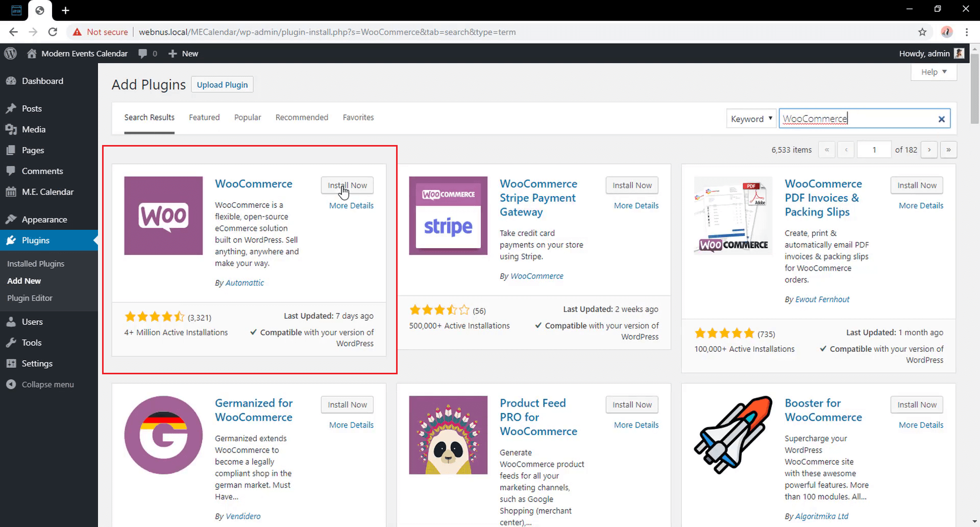Switch to Featured tab
Screen dimensions: 980x527
[204, 117]
